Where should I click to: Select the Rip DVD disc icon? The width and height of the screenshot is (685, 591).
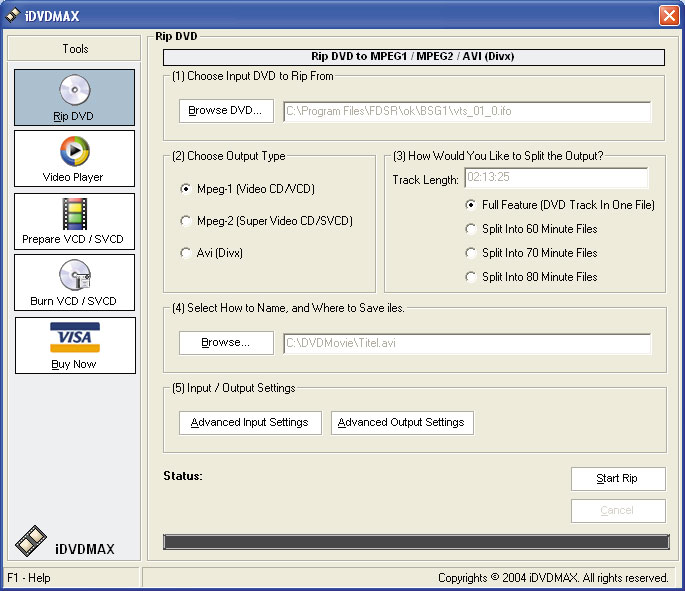click(x=75, y=90)
